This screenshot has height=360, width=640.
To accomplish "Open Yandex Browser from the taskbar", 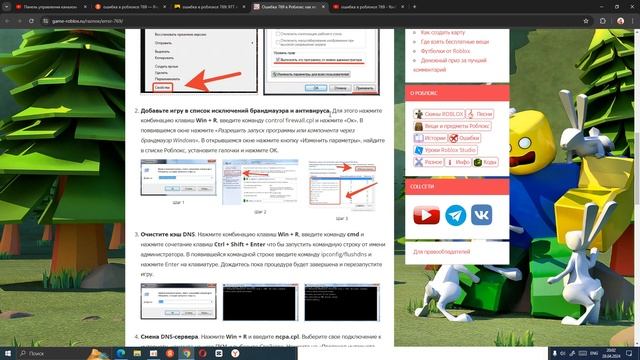I will pos(236,353).
